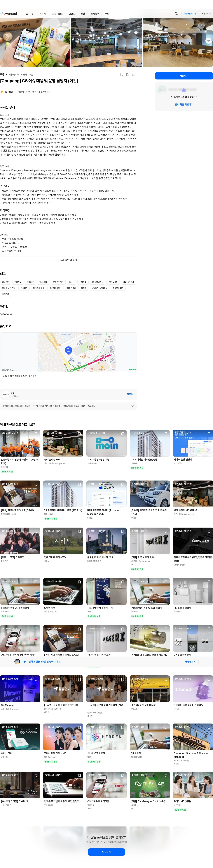Go to the 프리랜서 menu
Screen dimensions: 213x868
click(95, 14)
